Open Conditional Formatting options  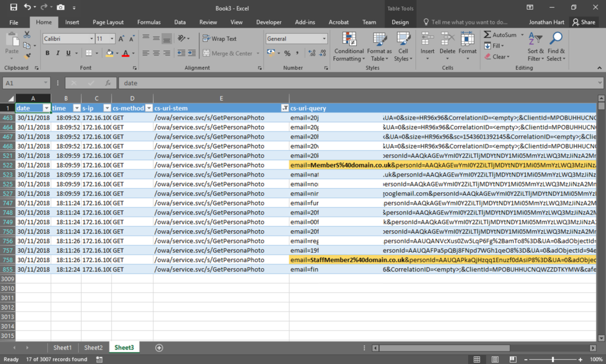click(x=349, y=47)
